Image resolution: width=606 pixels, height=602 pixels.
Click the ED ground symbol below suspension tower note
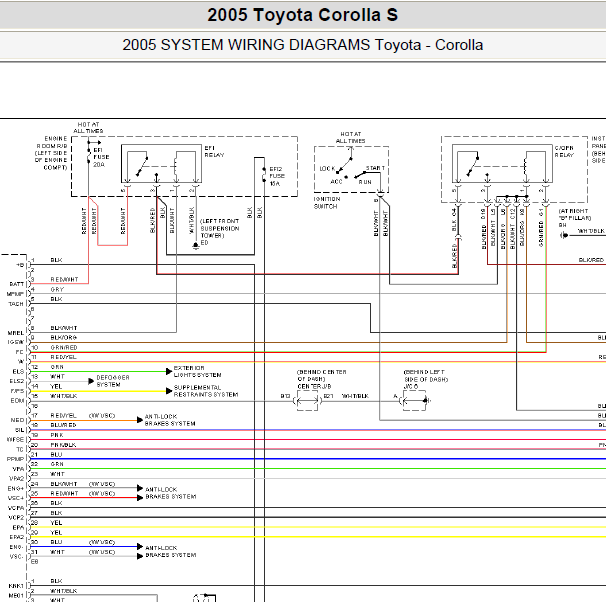[x=196, y=245]
